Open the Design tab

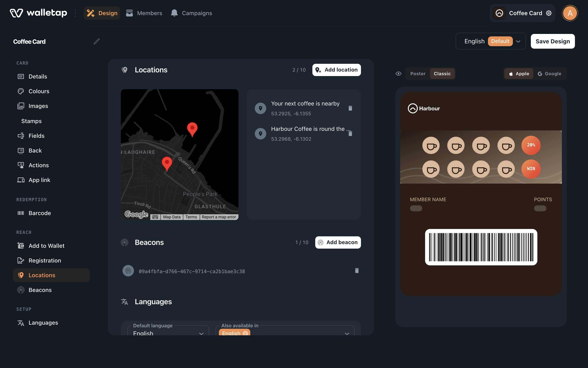coord(102,13)
